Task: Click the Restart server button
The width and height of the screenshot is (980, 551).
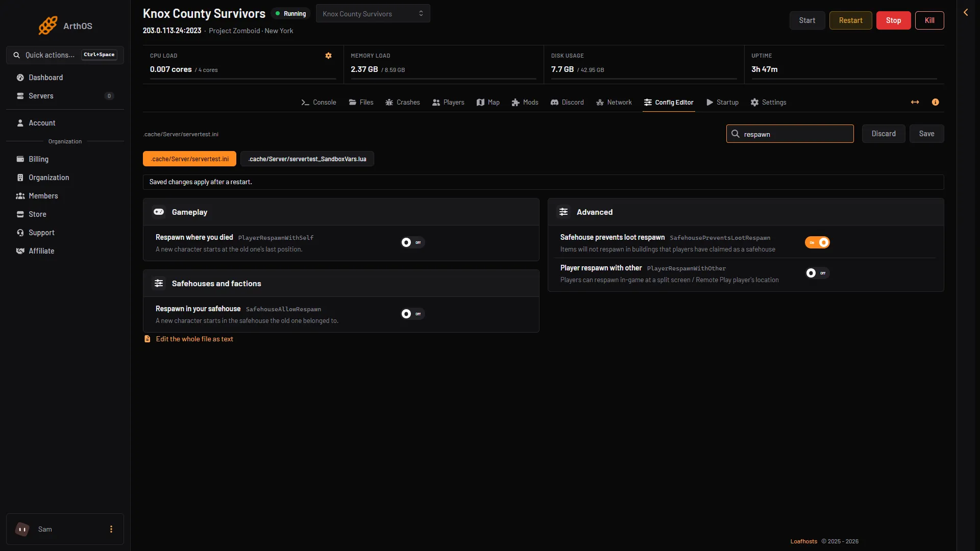Action: pyautogui.click(x=850, y=20)
